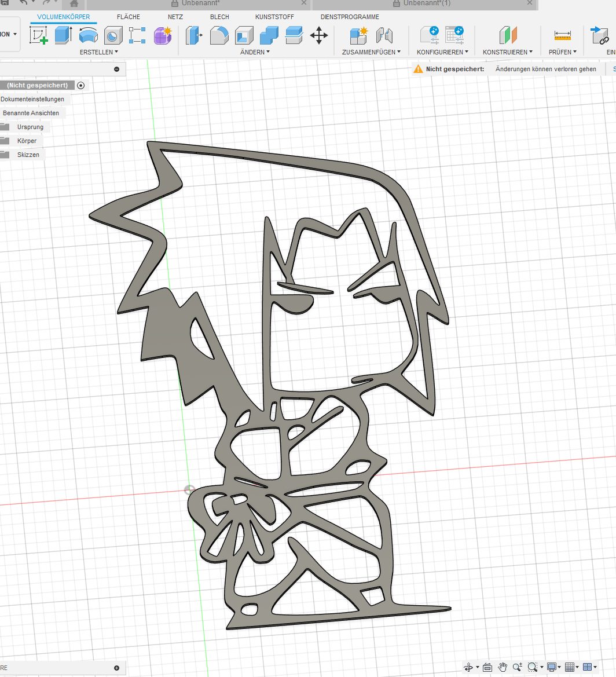Select the Revolve tool icon
616x677 pixels.
(89, 35)
